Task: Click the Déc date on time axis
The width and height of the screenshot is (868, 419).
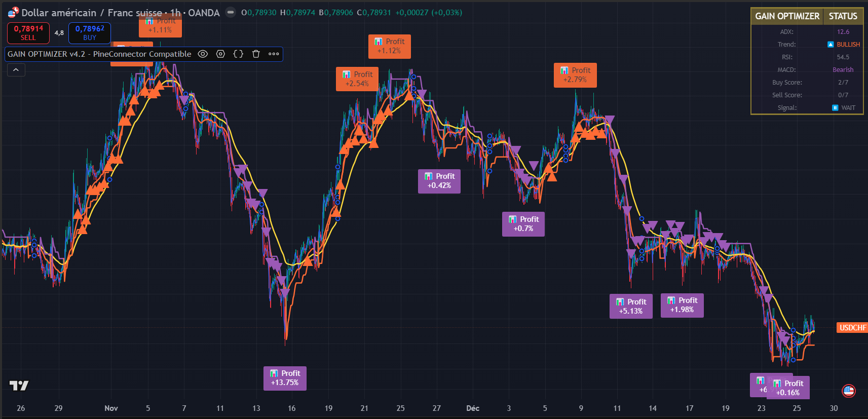Action: click(x=473, y=408)
